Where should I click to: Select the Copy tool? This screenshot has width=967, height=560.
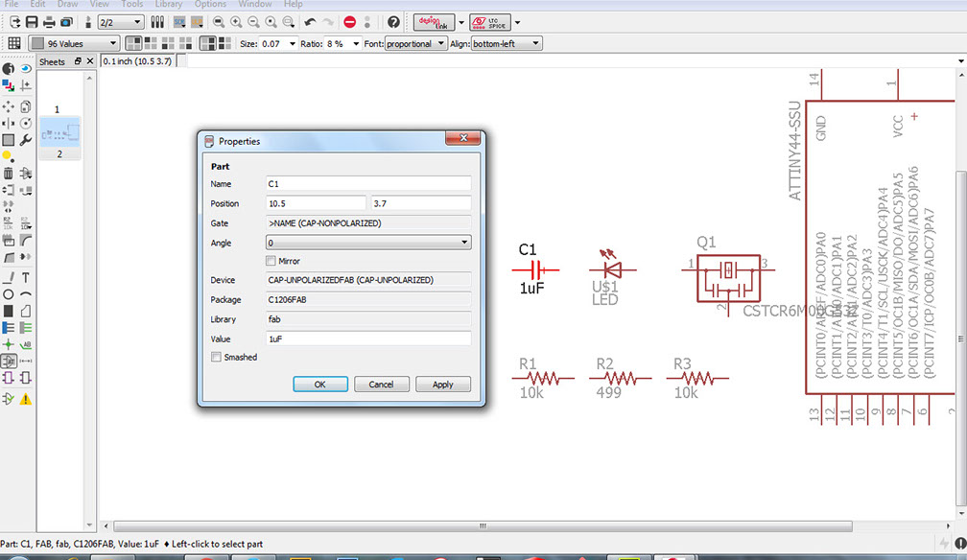25,106
